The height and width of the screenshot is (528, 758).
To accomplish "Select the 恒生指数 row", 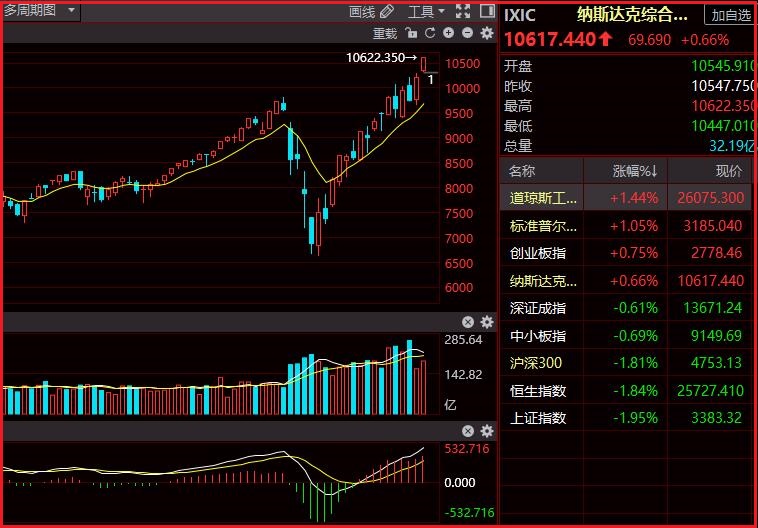I will click(x=626, y=391).
